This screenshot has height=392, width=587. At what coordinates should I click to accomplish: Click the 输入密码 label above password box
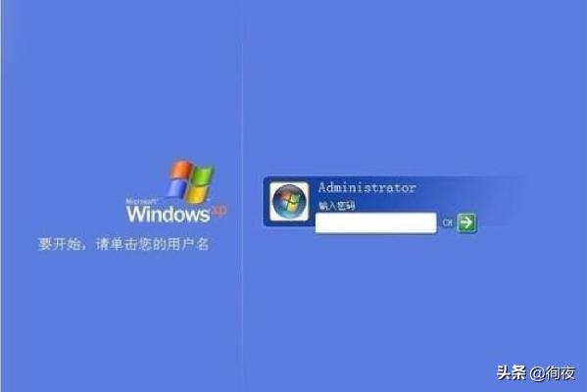tap(336, 206)
